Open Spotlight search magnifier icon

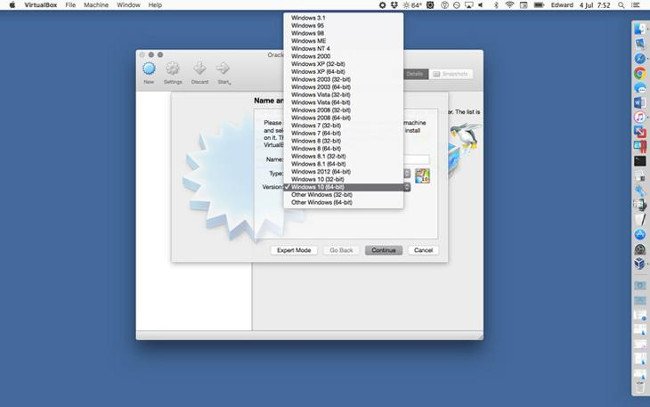pos(621,5)
